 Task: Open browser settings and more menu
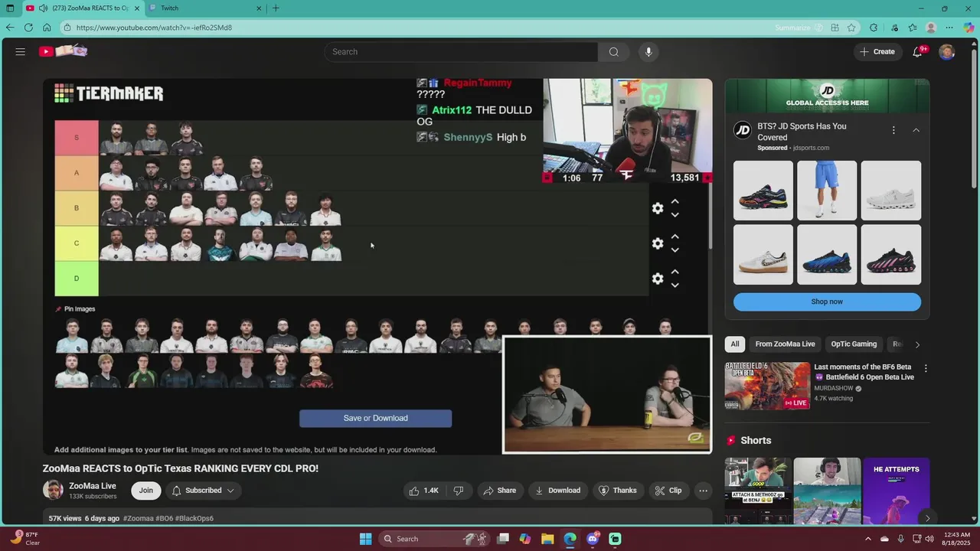pos(949,28)
